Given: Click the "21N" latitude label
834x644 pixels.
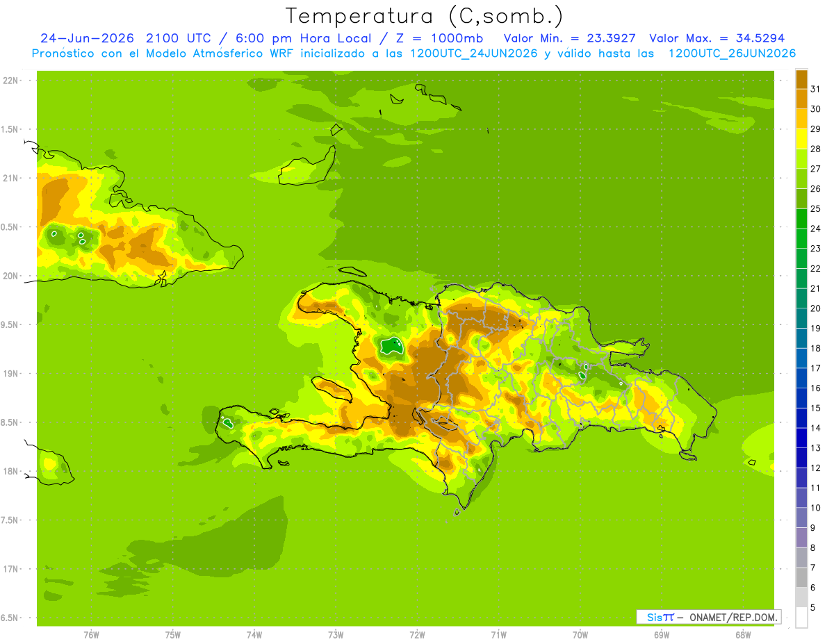Looking at the screenshot, I should [10, 178].
